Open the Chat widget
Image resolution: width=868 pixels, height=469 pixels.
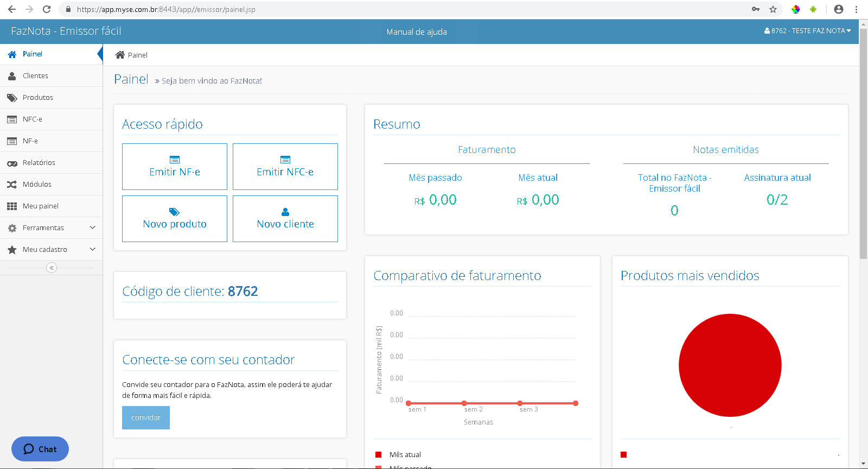click(x=40, y=449)
